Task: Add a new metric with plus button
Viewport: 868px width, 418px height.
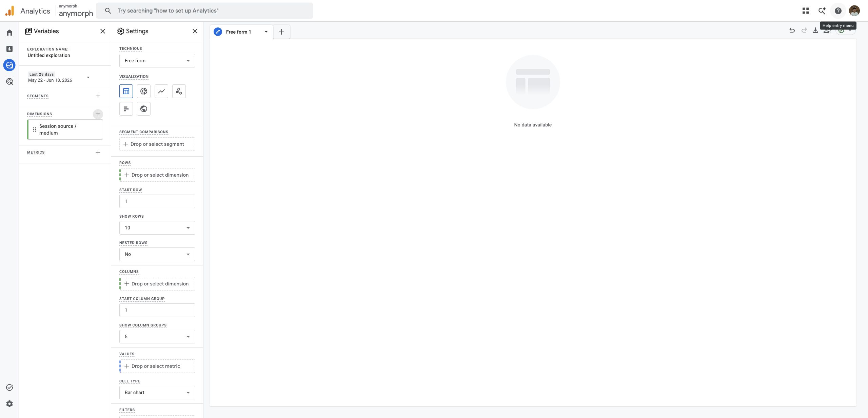Action: click(98, 152)
